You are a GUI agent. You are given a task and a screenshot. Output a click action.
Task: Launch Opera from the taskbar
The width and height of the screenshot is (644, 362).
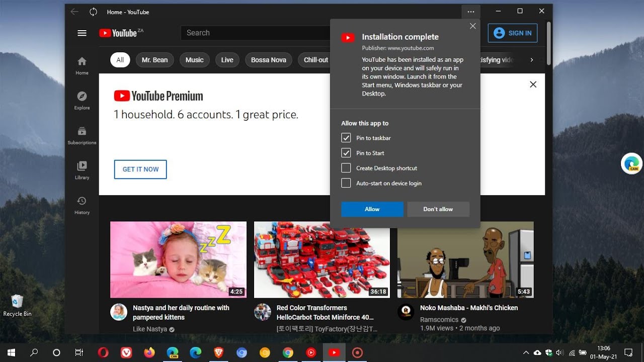coord(103,352)
